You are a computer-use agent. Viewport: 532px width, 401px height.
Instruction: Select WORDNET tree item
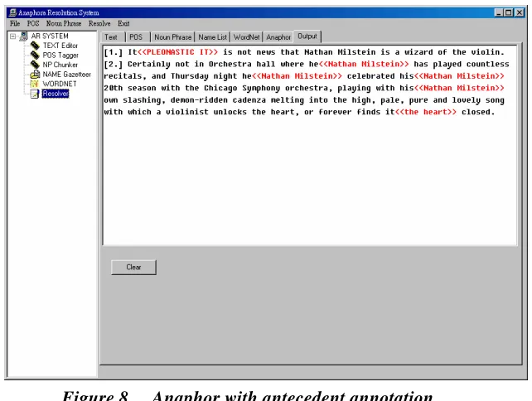tap(60, 84)
